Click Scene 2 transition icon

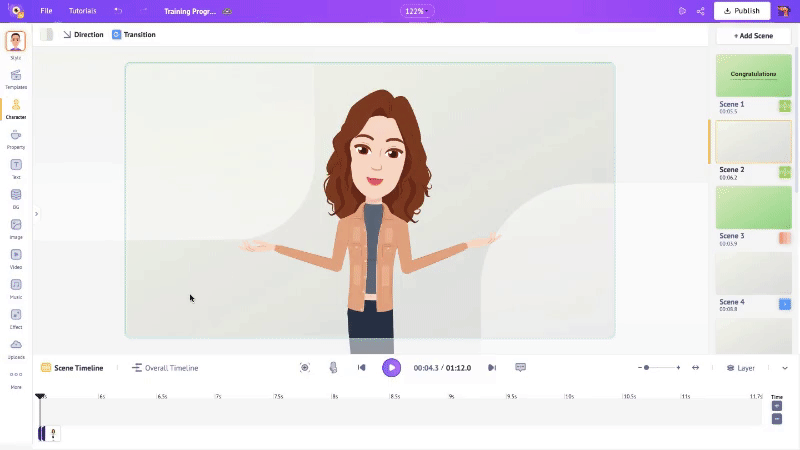coord(785,172)
